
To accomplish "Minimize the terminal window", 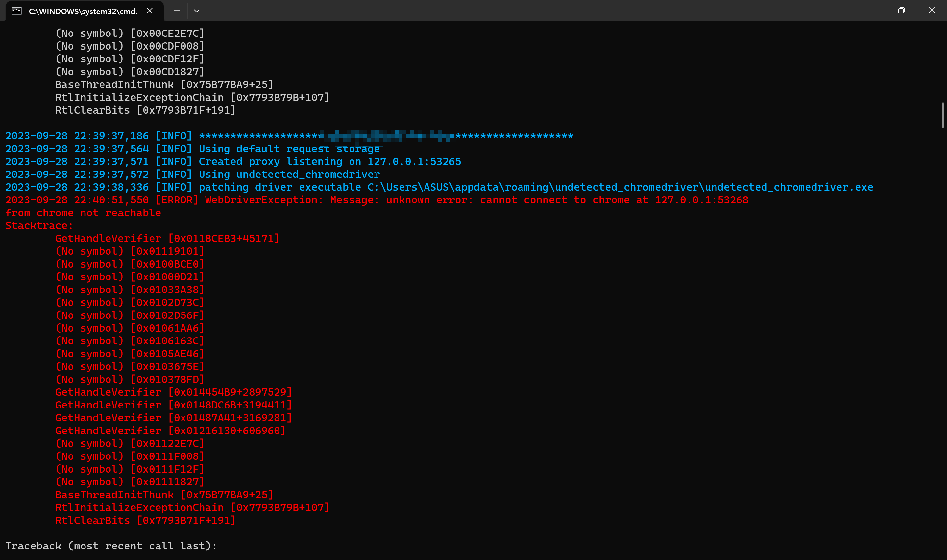I will click(x=871, y=10).
